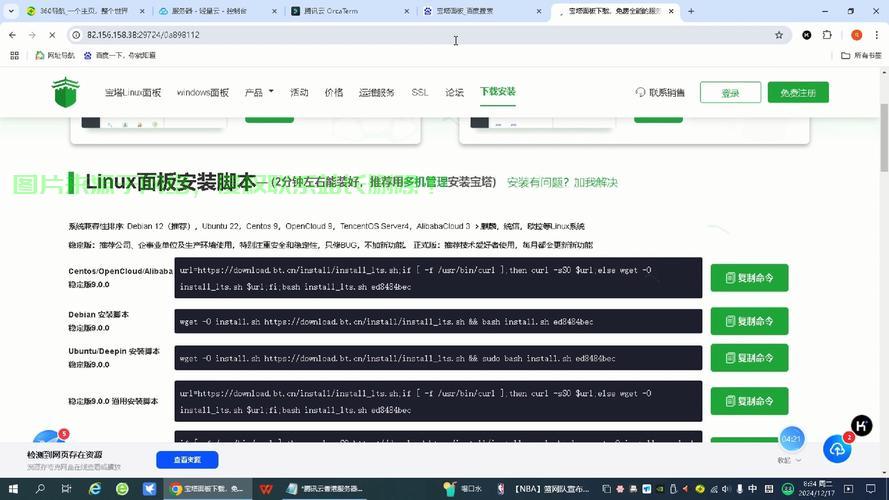Open Task View on the taskbar

coord(66,489)
